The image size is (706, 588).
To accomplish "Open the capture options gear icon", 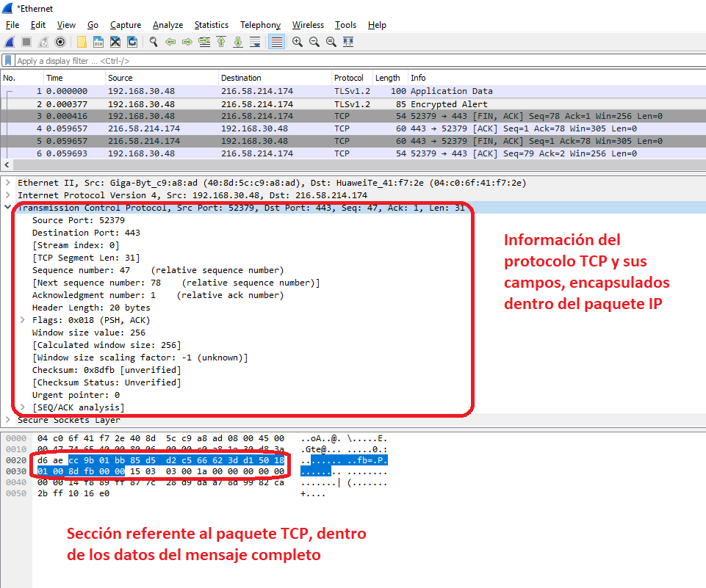I will 60,42.
